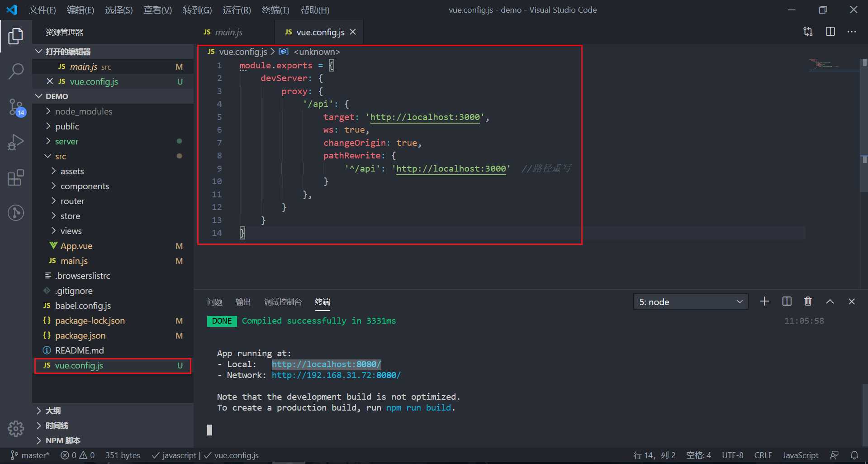Click the VS Code logo icon
The image size is (868, 464).
pyautogui.click(x=12, y=10)
